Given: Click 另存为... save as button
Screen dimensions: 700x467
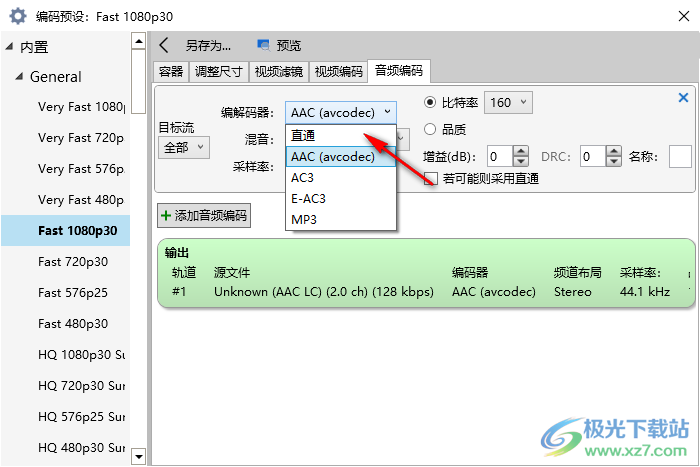Looking at the screenshot, I should pyautogui.click(x=208, y=46).
